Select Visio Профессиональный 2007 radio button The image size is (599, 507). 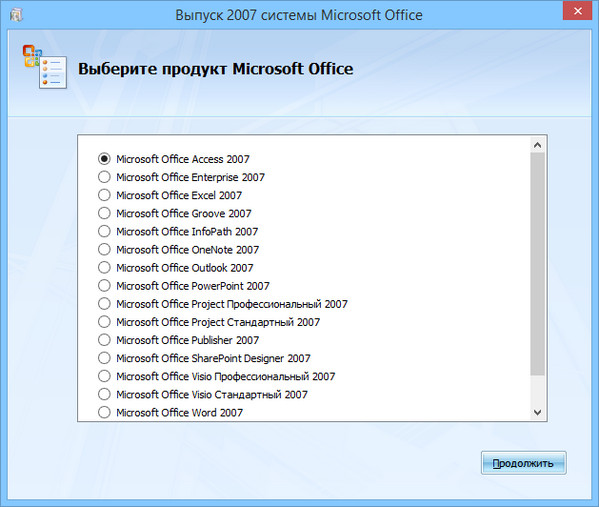pyautogui.click(x=104, y=376)
